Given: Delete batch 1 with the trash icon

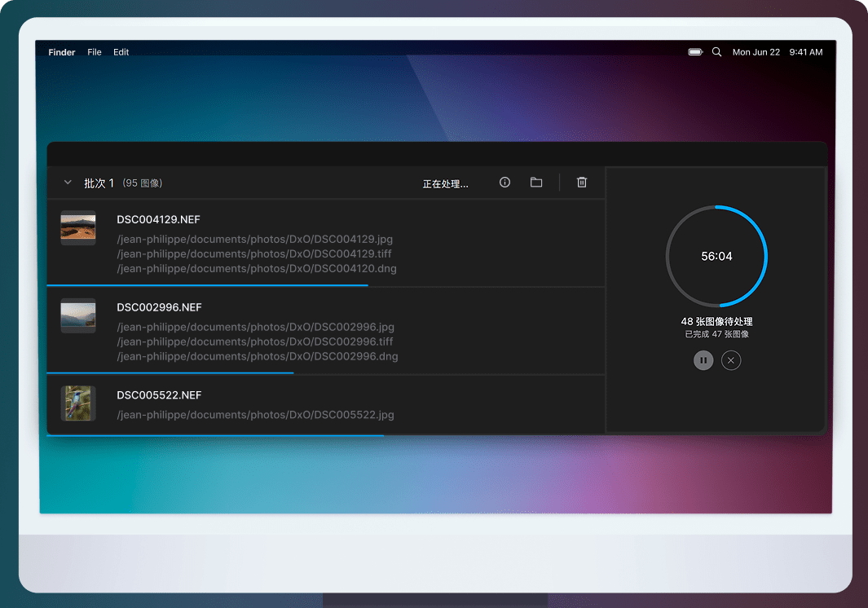Looking at the screenshot, I should click(582, 183).
